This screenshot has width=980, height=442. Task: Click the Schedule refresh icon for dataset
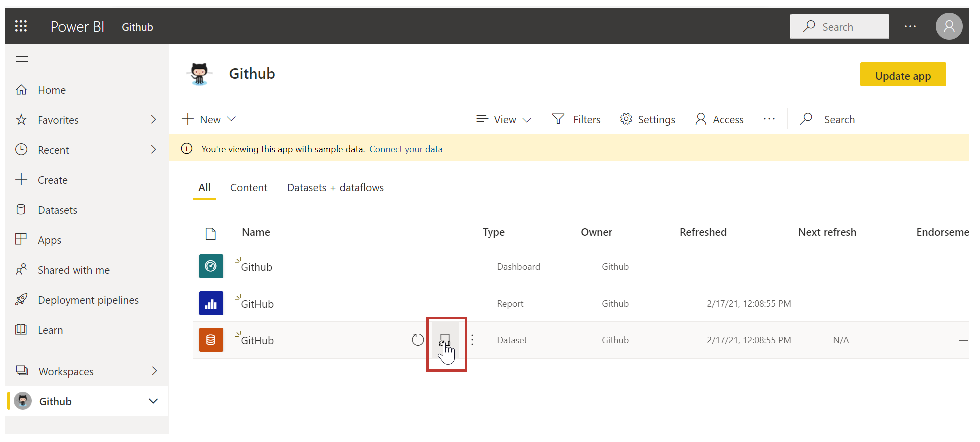coord(445,340)
